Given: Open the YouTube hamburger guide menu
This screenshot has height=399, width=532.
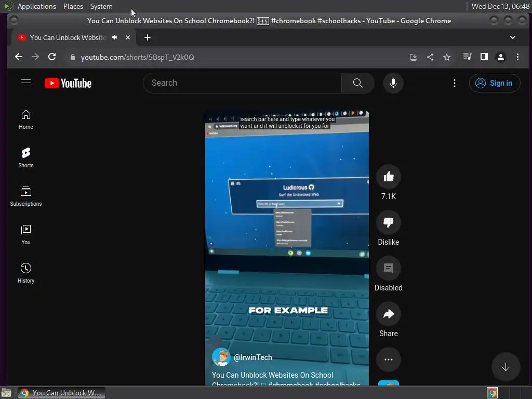Looking at the screenshot, I should [26, 83].
